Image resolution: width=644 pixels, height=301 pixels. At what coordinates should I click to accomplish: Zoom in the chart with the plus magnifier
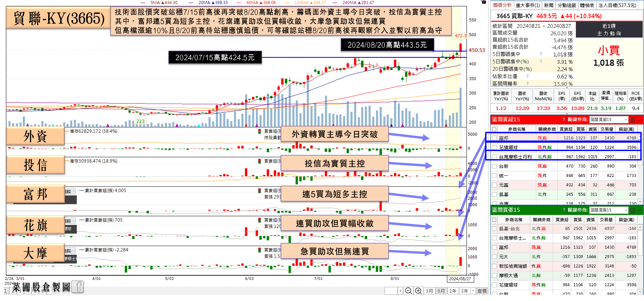coord(418,291)
